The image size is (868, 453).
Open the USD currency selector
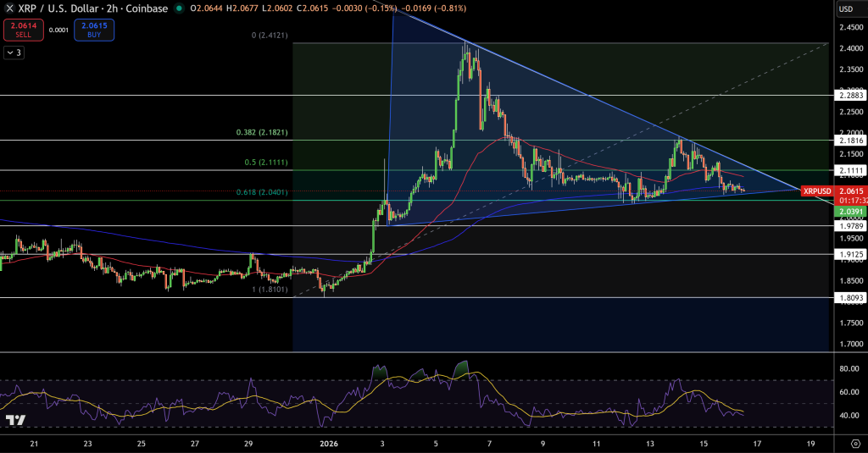point(845,8)
